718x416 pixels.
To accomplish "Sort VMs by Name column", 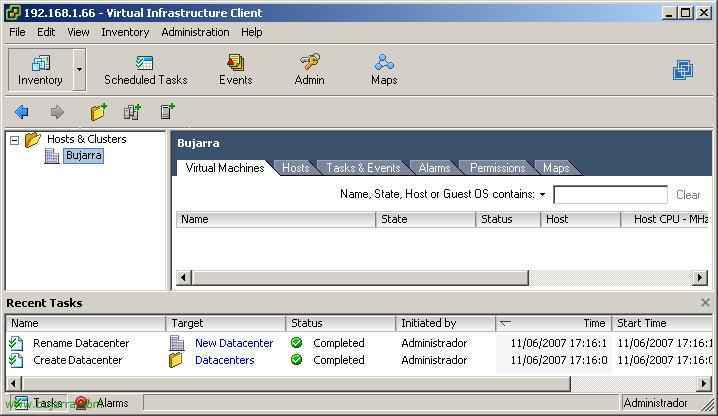I will pos(276,219).
